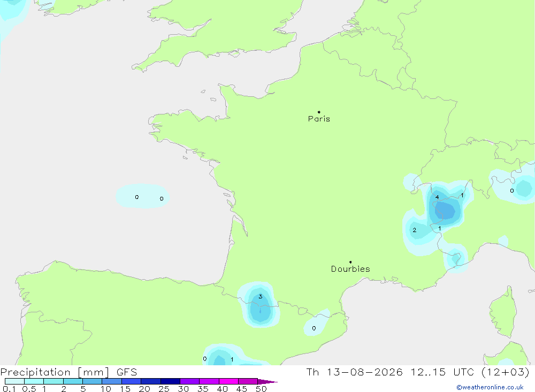Pick legend swatch between 15 and 20
535x392 pixels.
coord(132,381)
